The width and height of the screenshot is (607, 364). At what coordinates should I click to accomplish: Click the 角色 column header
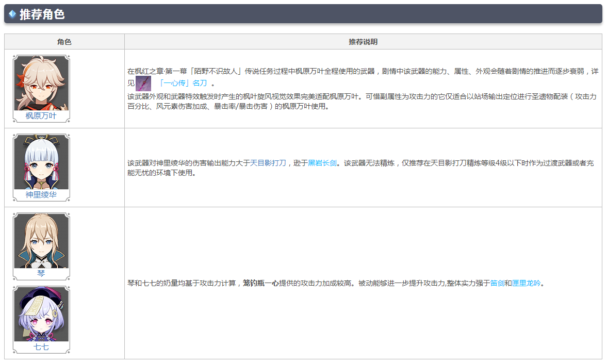point(64,42)
